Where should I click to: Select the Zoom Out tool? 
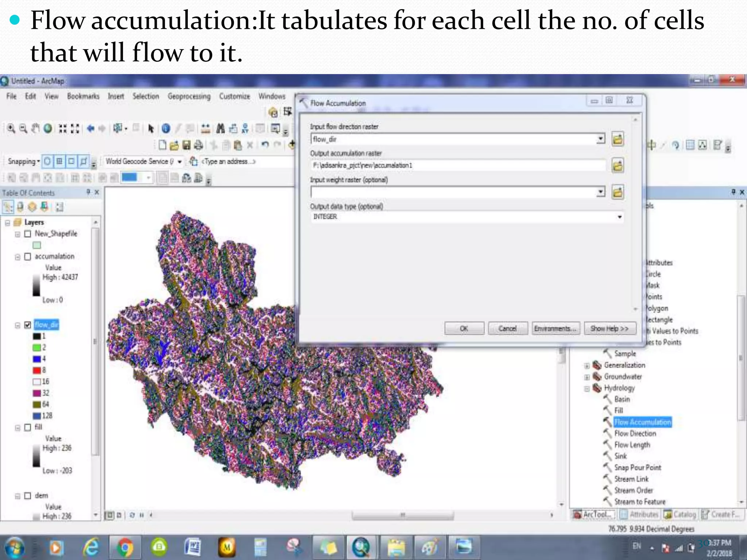pos(23,128)
